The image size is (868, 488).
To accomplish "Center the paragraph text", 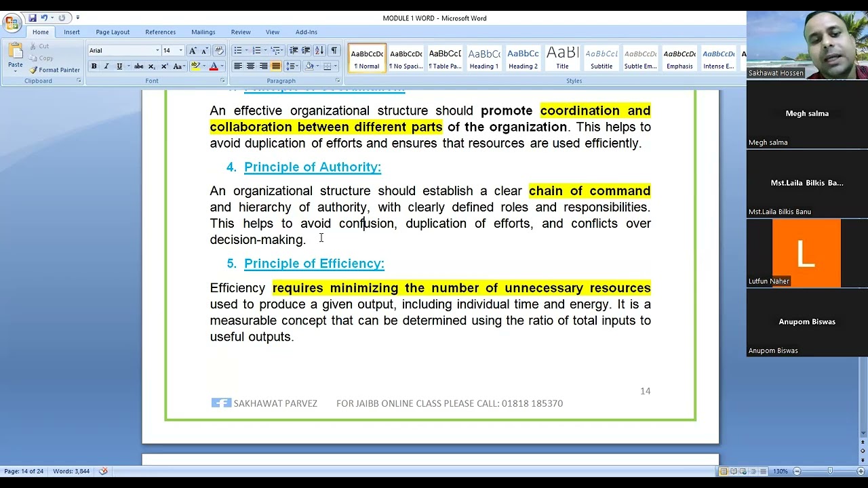I will click(x=250, y=66).
